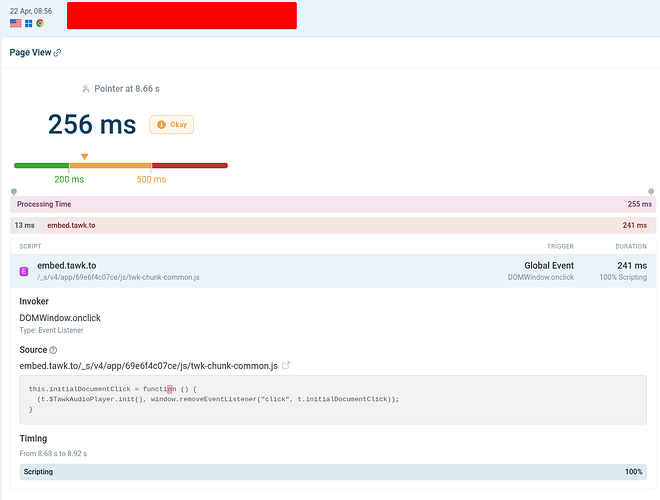
Task: Click the Okay status badge
Action: click(x=172, y=125)
